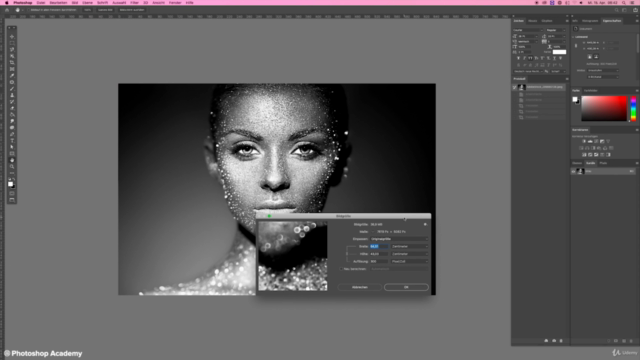This screenshot has height=360, width=640.
Task: Open the Bild menu
Action: point(75,2)
